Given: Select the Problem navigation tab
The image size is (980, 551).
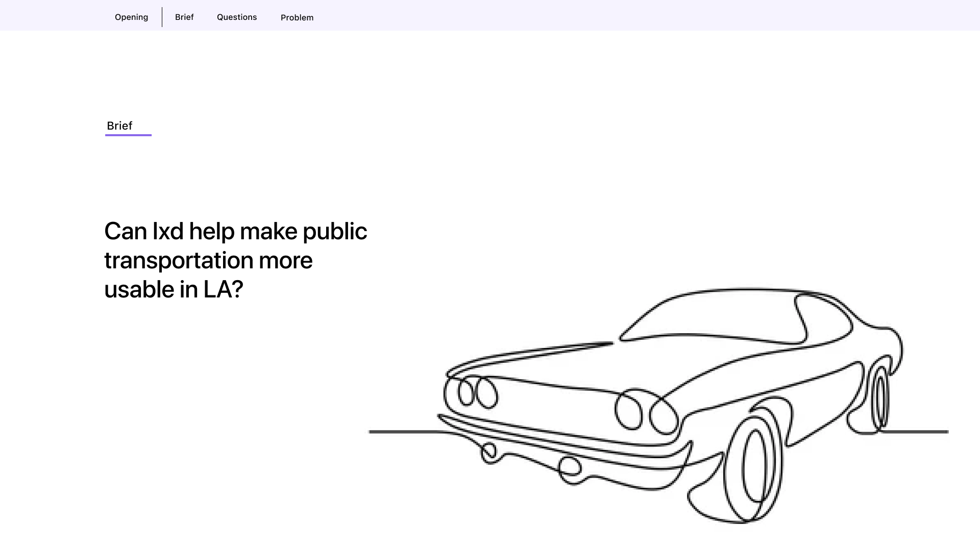Looking at the screenshot, I should [x=297, y=18].
